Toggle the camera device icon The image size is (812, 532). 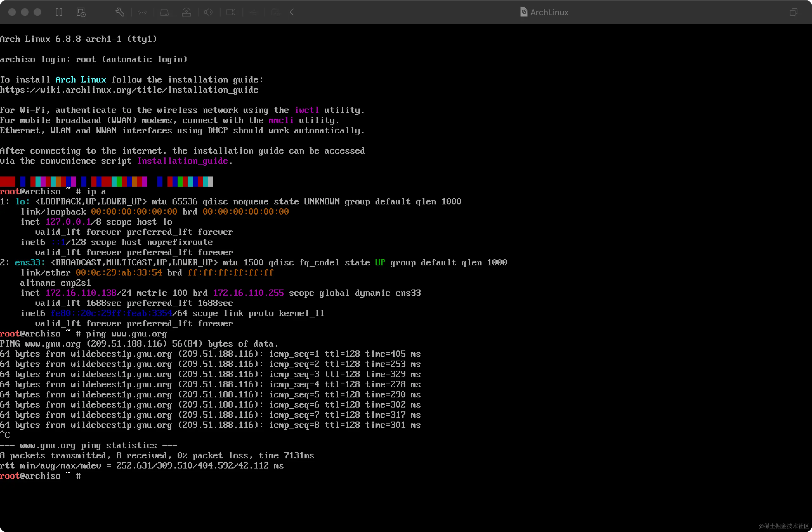point(231,12)
